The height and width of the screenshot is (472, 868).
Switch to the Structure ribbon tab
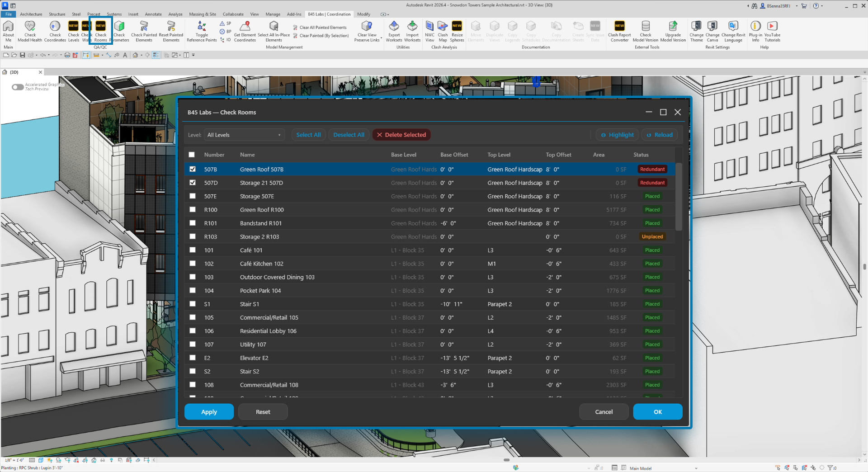(x=57, y=14)
